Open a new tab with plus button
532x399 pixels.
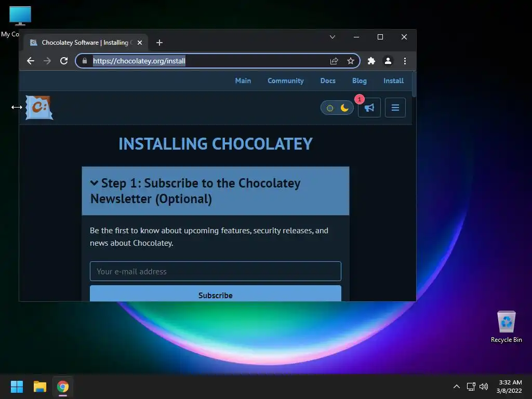pos(159,43)
